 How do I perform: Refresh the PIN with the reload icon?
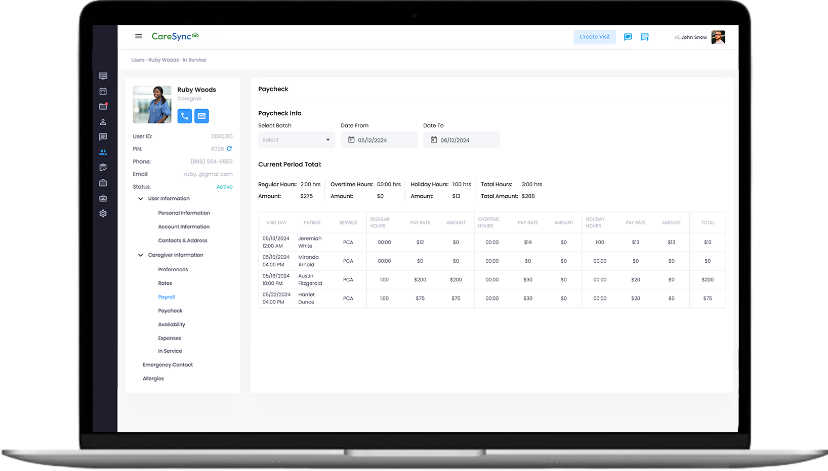click(x=229, y=148)
